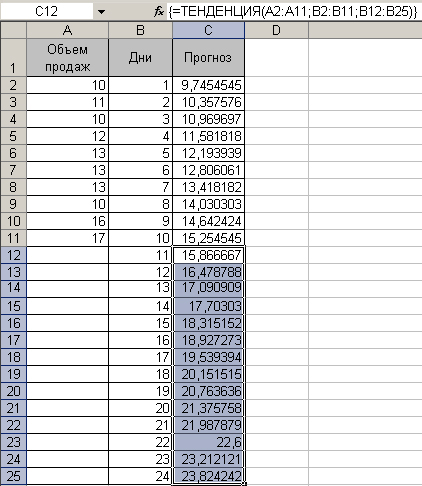422x486 pixels.
Task: Click cell with value 17,70303
Action: click(x=208, y=306)
